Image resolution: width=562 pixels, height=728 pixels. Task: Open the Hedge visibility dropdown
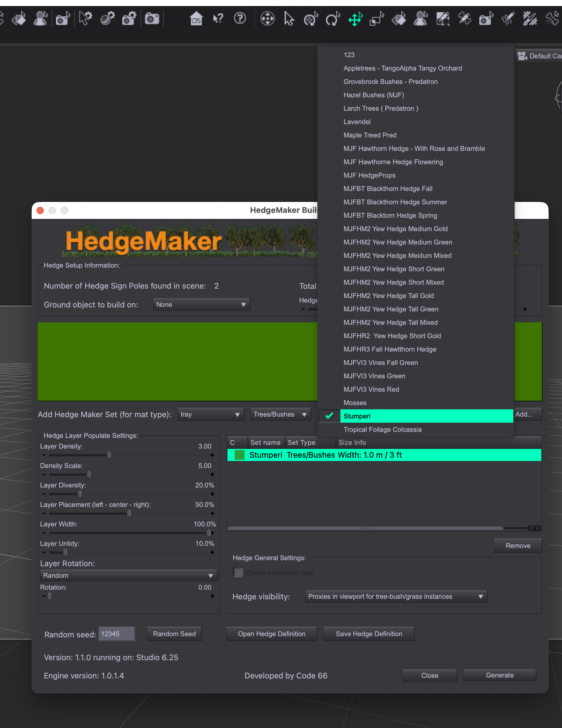click(x=396, y=596)
